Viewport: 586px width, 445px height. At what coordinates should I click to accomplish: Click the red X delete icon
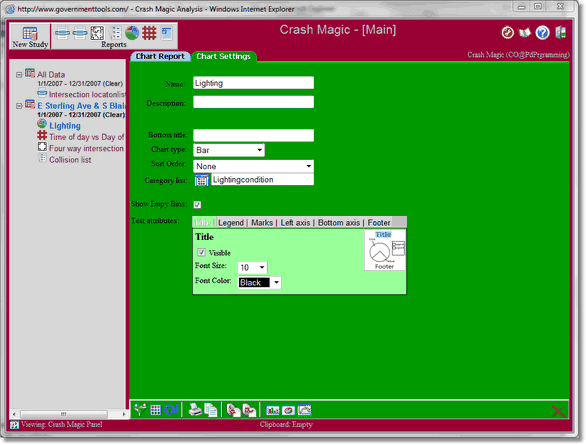point(558,411)
